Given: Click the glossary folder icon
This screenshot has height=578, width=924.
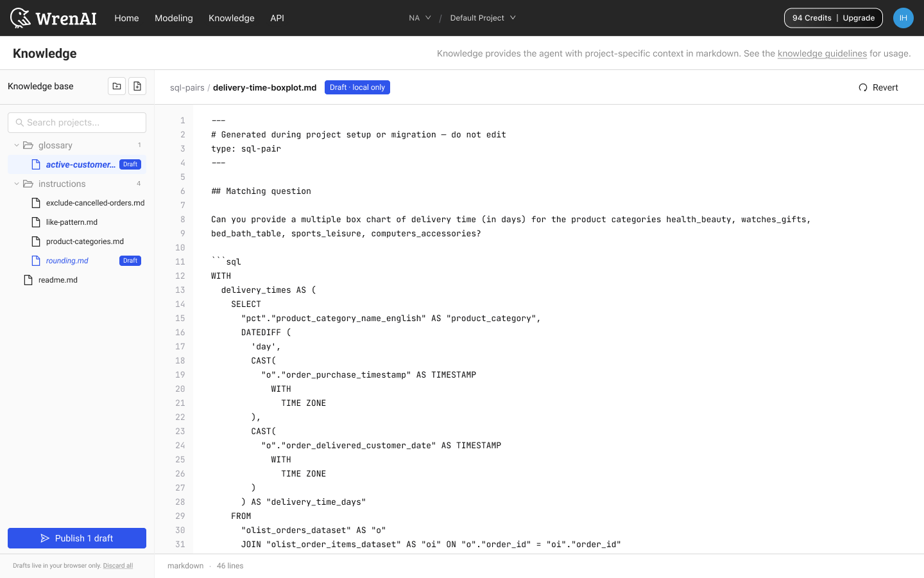Looking at the screenshot, I should (x=28, y=145).
